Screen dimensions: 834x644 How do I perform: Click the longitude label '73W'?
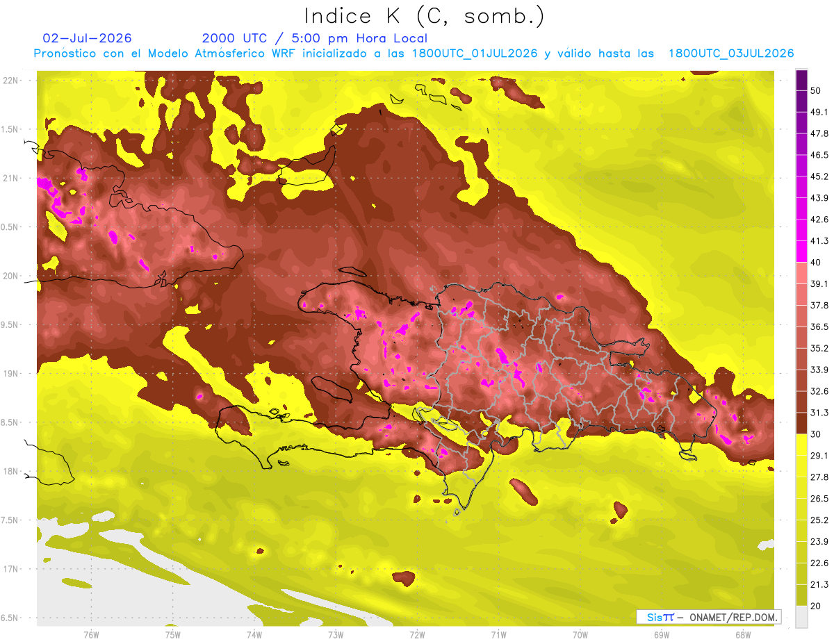pos(336,635)
